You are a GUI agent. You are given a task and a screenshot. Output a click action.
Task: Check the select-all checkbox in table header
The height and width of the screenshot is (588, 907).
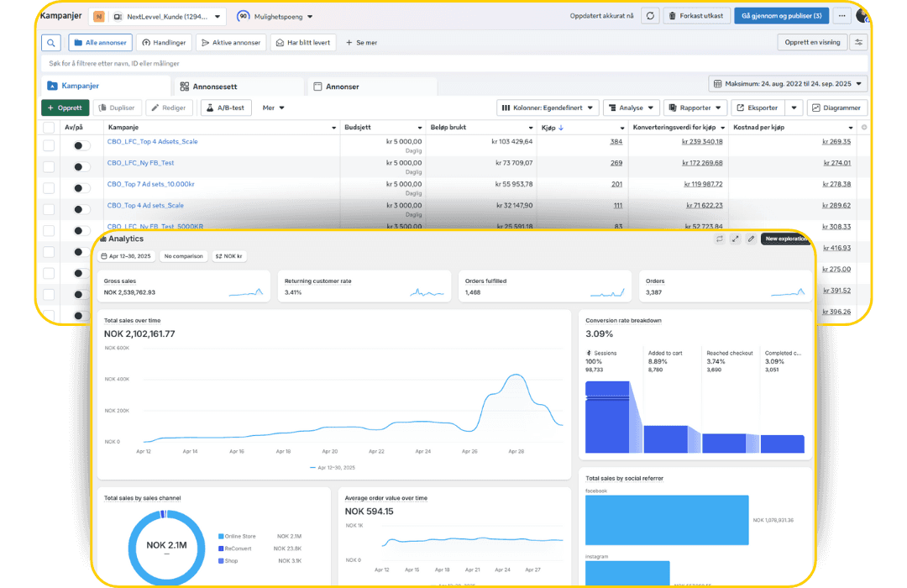pos(49,128)
